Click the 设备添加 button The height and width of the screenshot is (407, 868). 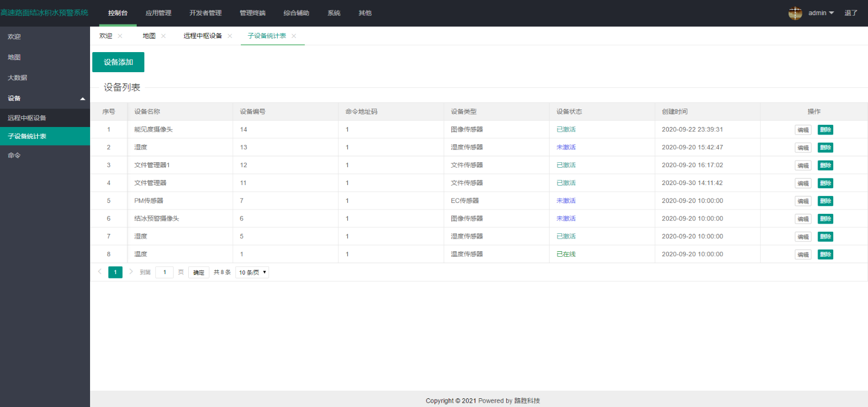[x=118, y=62]
